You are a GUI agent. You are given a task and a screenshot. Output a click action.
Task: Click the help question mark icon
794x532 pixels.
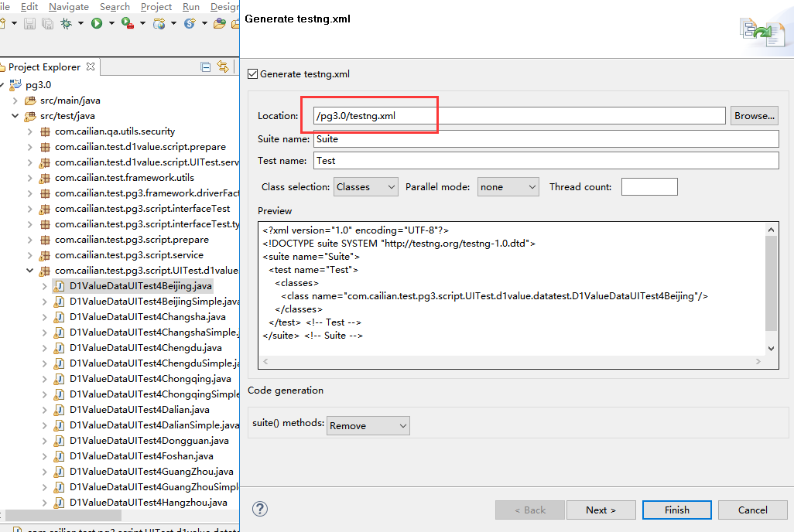tap(260, 509)
